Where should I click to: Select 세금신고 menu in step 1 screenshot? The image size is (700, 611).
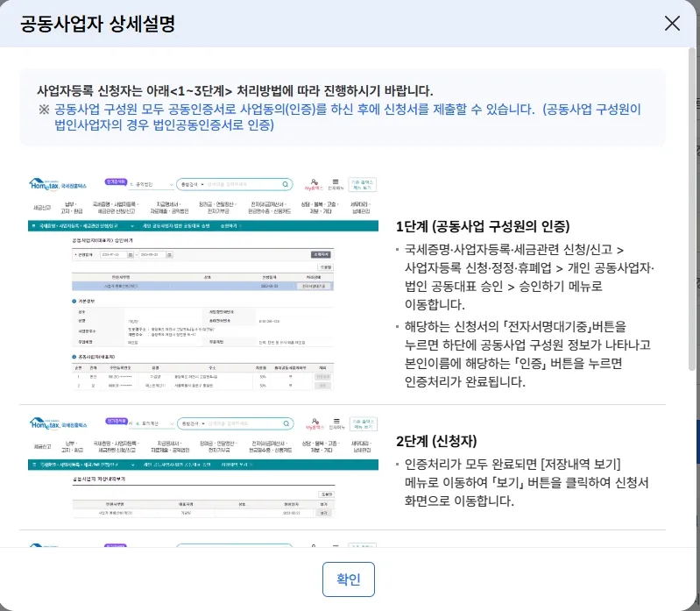coord(42,209)
